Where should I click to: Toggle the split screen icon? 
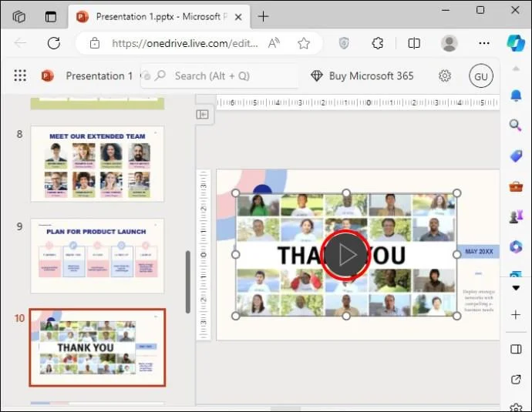coord(414,43)
